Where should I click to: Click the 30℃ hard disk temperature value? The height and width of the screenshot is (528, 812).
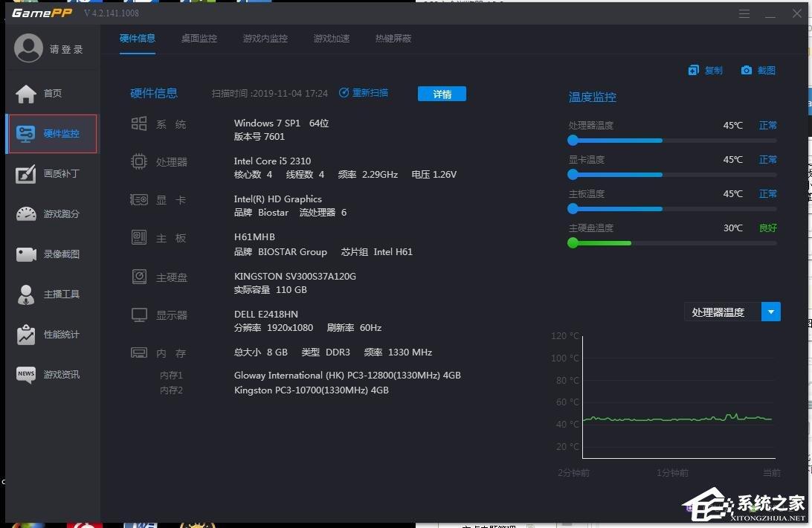(x=732, y=228)
